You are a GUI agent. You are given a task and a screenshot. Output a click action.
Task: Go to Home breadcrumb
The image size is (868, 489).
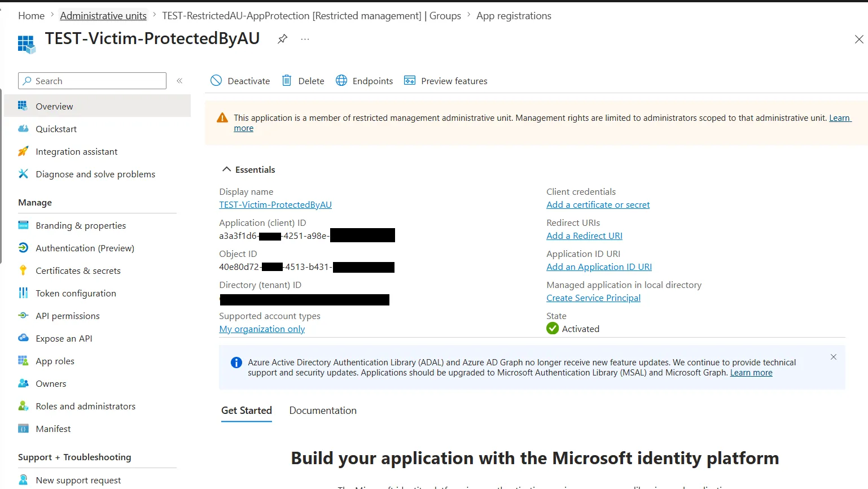click(x=31, y=16)
